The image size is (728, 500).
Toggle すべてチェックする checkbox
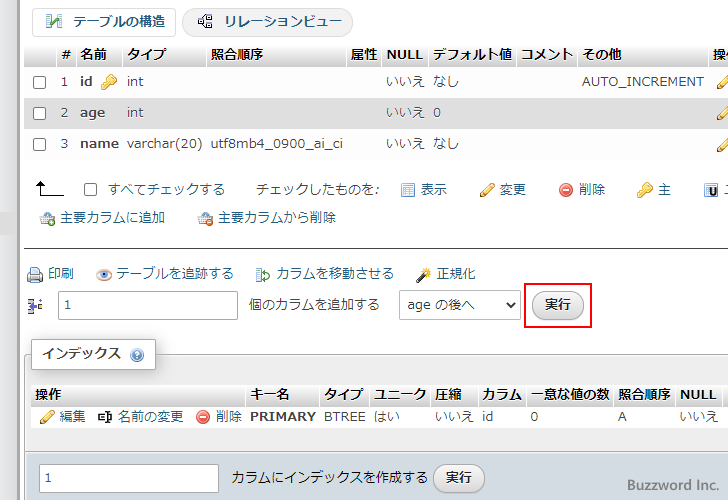(91, 189)
